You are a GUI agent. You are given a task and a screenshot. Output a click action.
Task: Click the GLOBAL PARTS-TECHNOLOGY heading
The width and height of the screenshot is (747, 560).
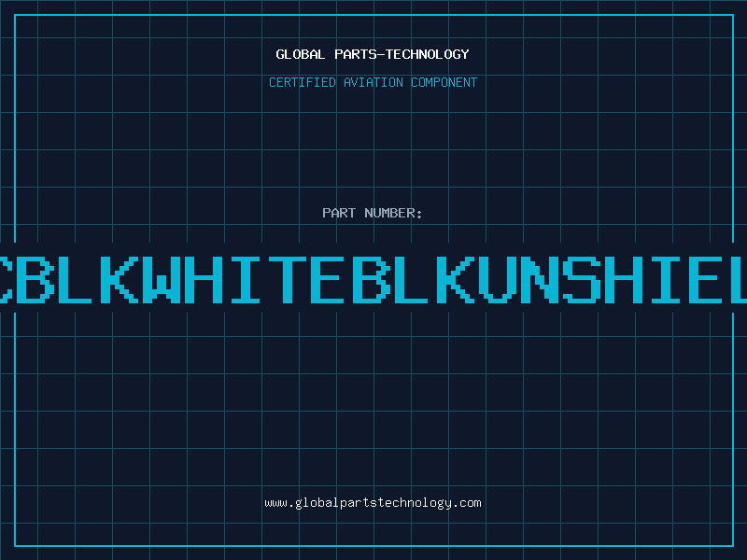pyautogui.click(x=373, y=54)
